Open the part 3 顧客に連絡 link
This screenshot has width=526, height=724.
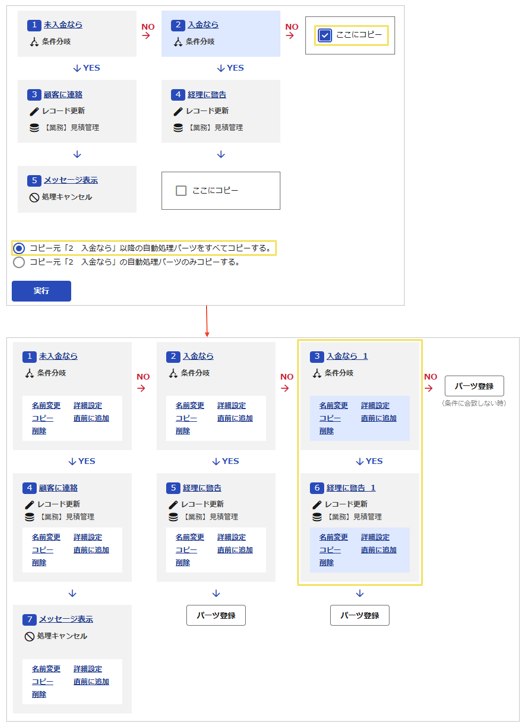tap(63, 95)
